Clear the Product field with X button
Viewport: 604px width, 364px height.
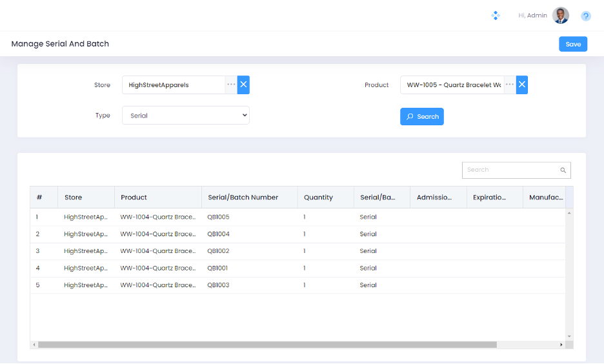coord(521,85)
